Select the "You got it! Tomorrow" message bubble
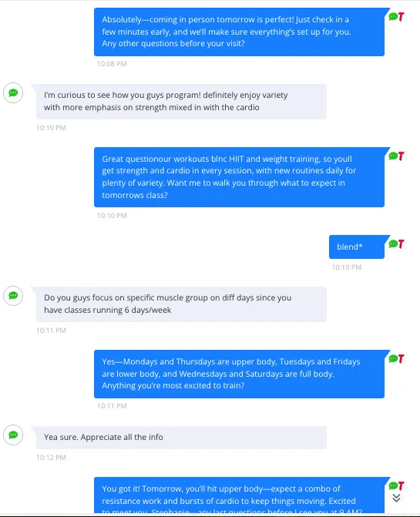This screenshot has height=517, width=420. point(239,495)
